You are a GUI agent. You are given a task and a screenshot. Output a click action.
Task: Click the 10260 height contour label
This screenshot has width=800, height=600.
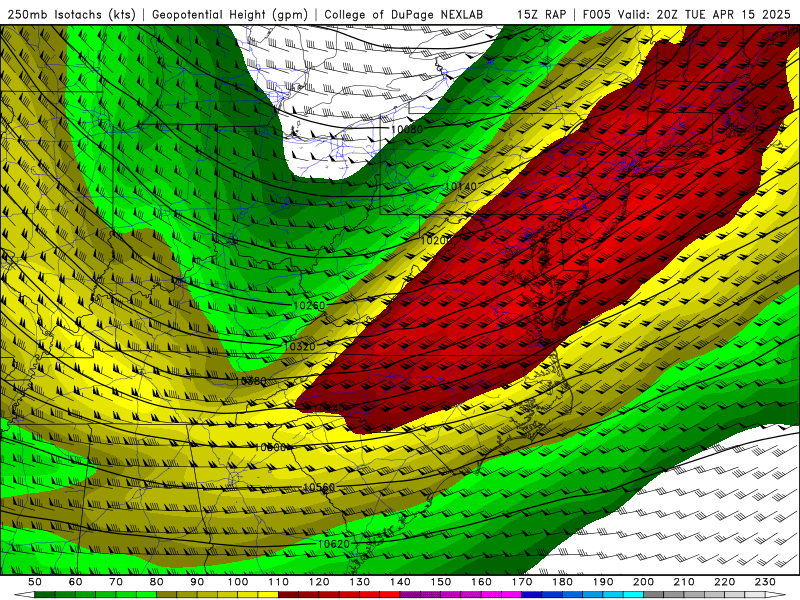point(309,306)
